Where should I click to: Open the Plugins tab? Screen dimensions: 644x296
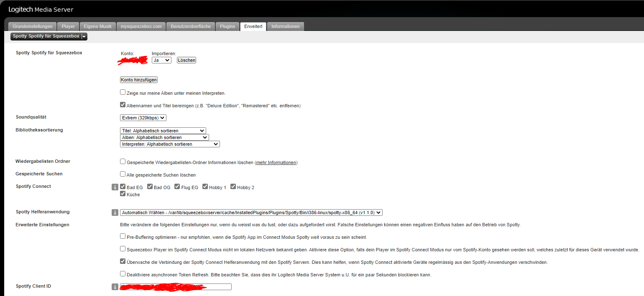227,26
